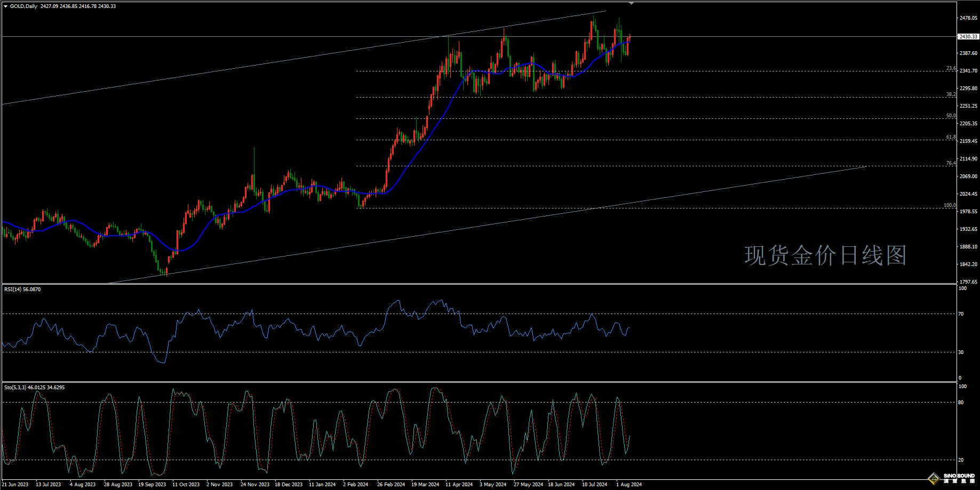Click the stochastic 80 level axis label
The image size is (980, 490).
point(961,403)
